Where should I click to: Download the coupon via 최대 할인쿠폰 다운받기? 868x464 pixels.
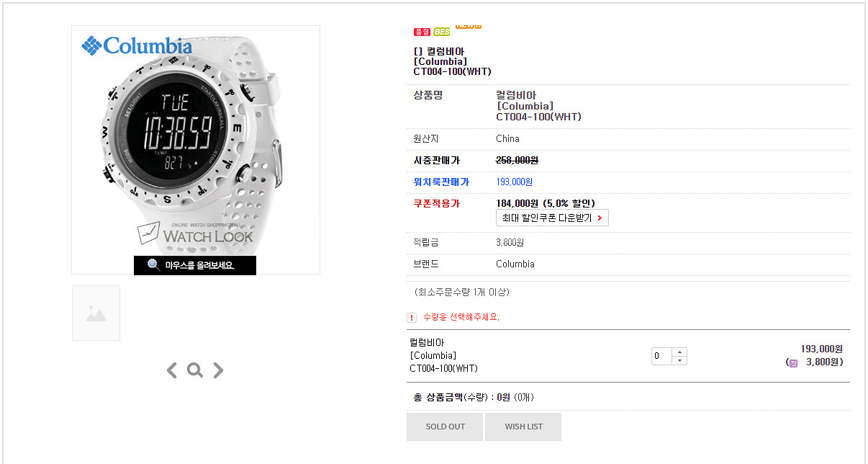pyautogui.click(x=552, y=218)
